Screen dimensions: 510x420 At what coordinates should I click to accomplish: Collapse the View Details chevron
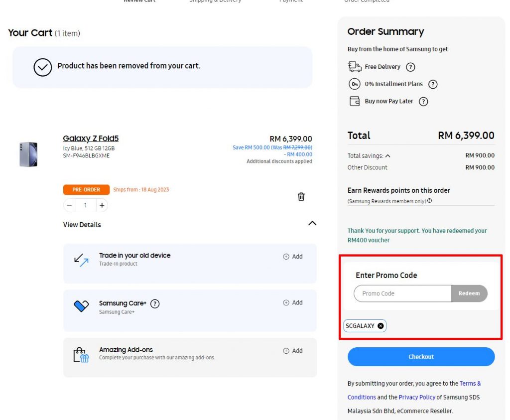pos(312,223)
